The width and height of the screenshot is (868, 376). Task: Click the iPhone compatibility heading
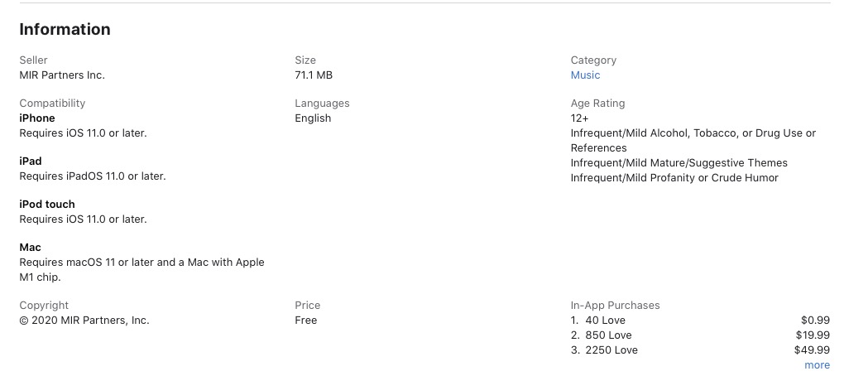(x=37, y=118)
